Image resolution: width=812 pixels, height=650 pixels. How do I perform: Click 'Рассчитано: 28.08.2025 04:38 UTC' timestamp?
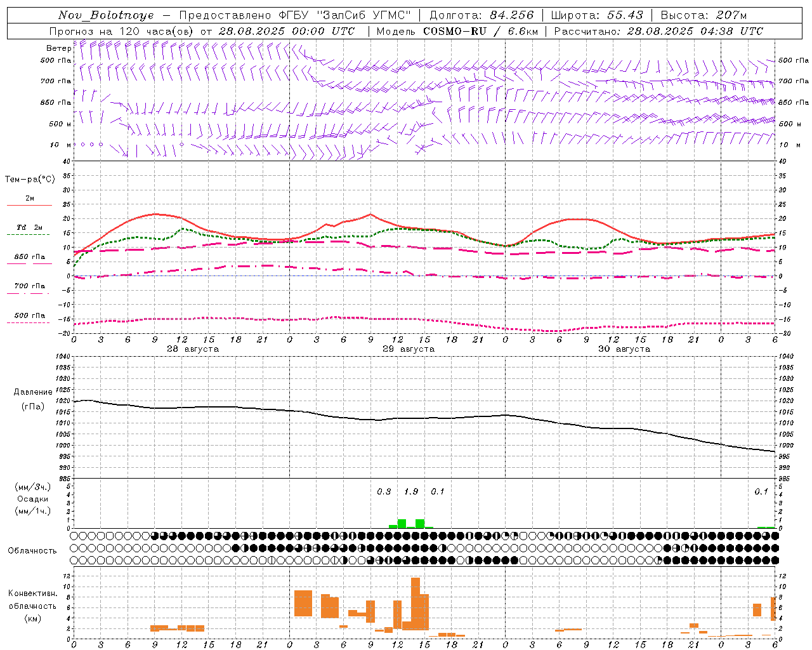click(658, 31)
